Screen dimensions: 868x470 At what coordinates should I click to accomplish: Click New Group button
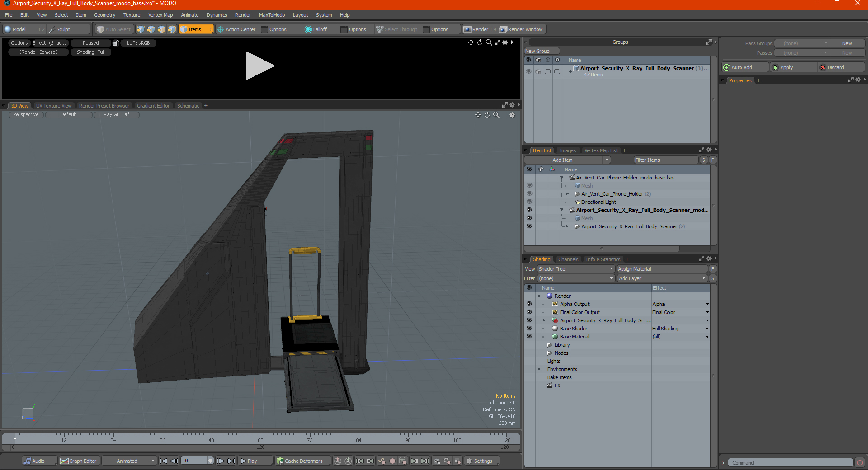click(542, 51)
